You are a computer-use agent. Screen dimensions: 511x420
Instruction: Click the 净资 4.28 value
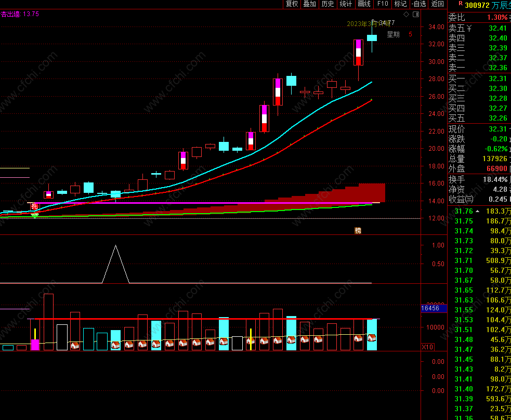tap(500, 189)
